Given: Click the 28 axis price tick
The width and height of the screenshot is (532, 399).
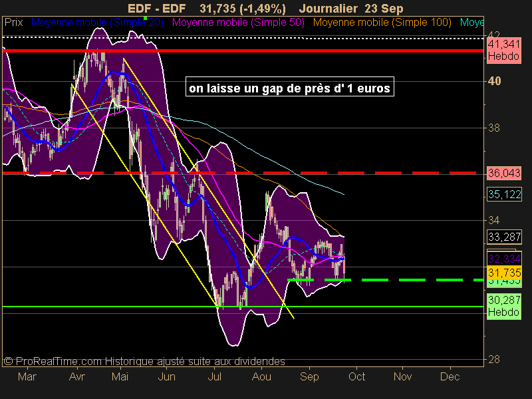Looking at the screenshot, I should (x=494, y=359).
